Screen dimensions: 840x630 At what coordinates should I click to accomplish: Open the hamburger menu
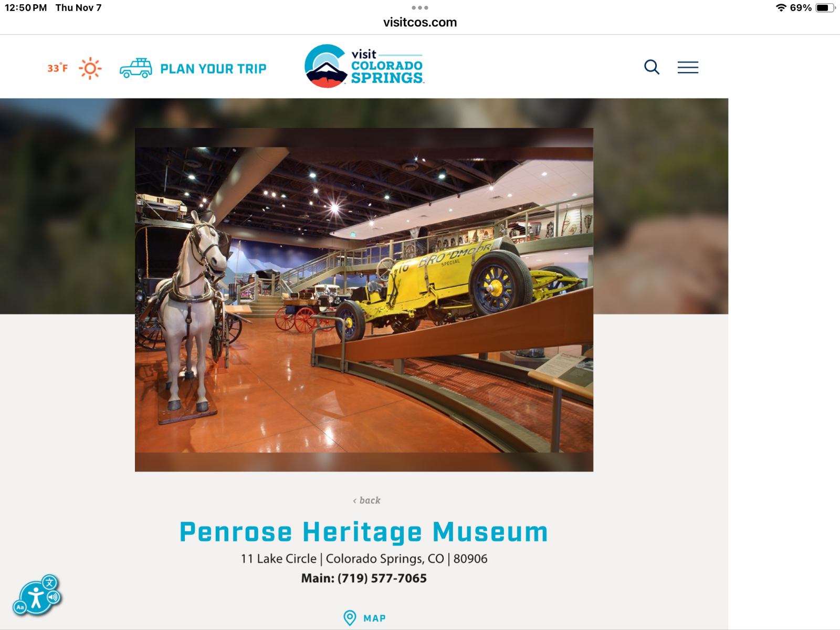pos(688,67)
